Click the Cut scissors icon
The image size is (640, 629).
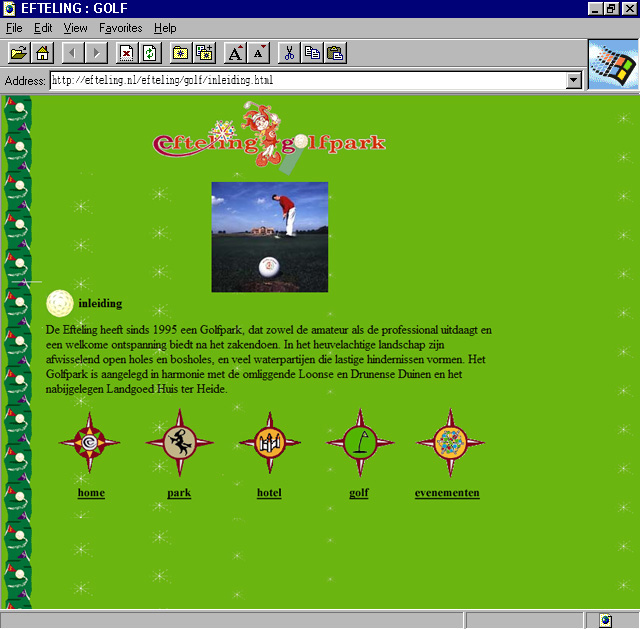click(289, 53)
